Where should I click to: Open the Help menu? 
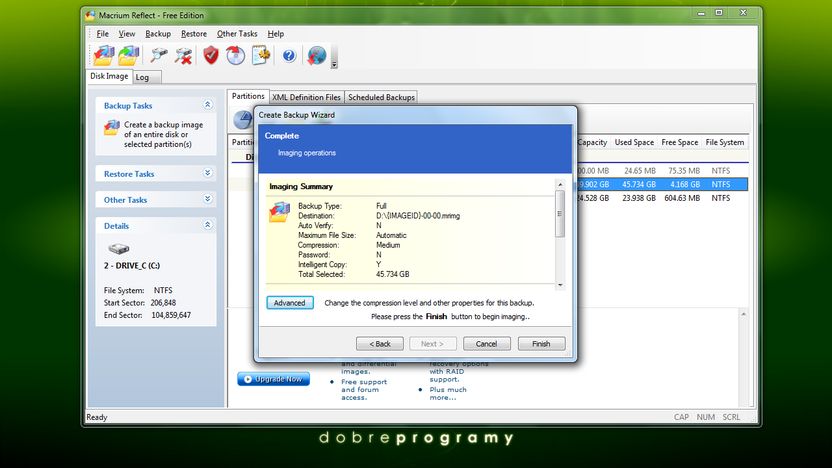click(x=275, y=33)
